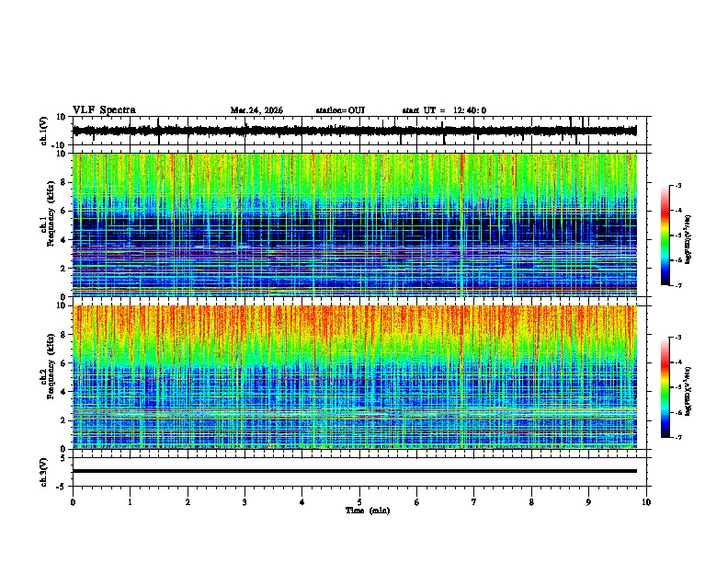Click time-axis tick label "2"
The image size is (728, 563).
(x=188, y=502)
